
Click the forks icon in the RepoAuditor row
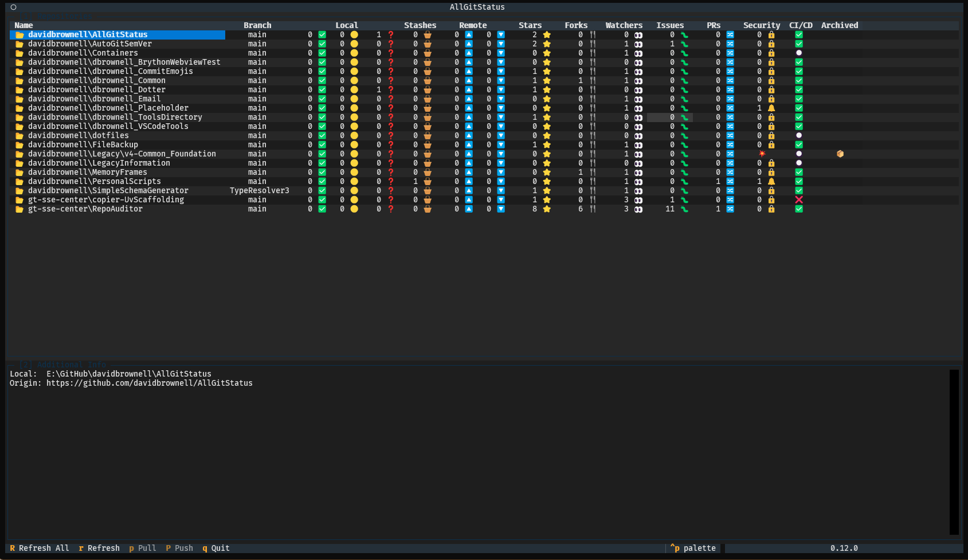click(x=593, y=209)
